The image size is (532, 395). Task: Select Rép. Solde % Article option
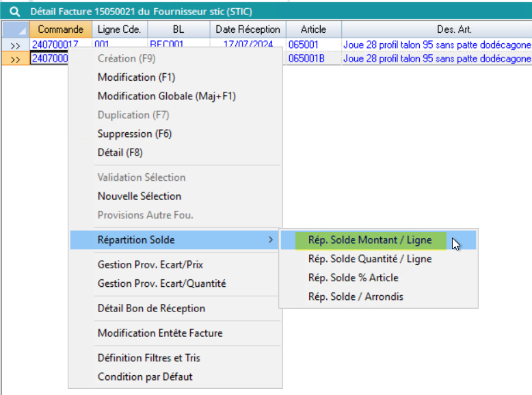click(353, 278)
